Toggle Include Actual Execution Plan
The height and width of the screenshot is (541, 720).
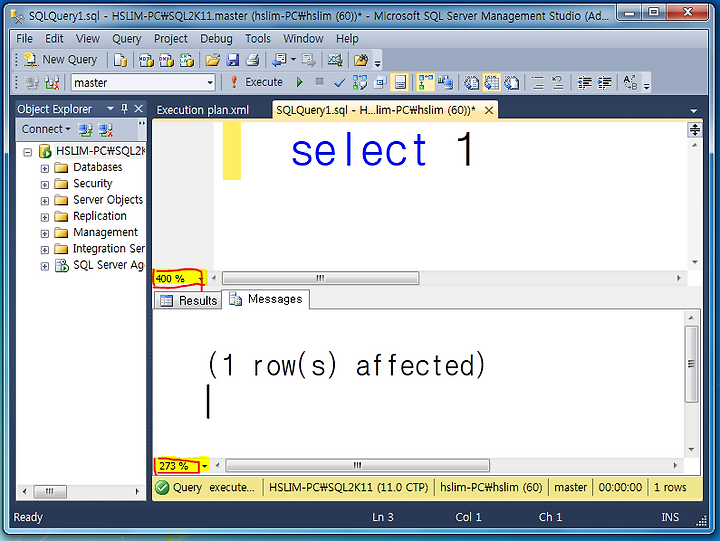[425, 83]
